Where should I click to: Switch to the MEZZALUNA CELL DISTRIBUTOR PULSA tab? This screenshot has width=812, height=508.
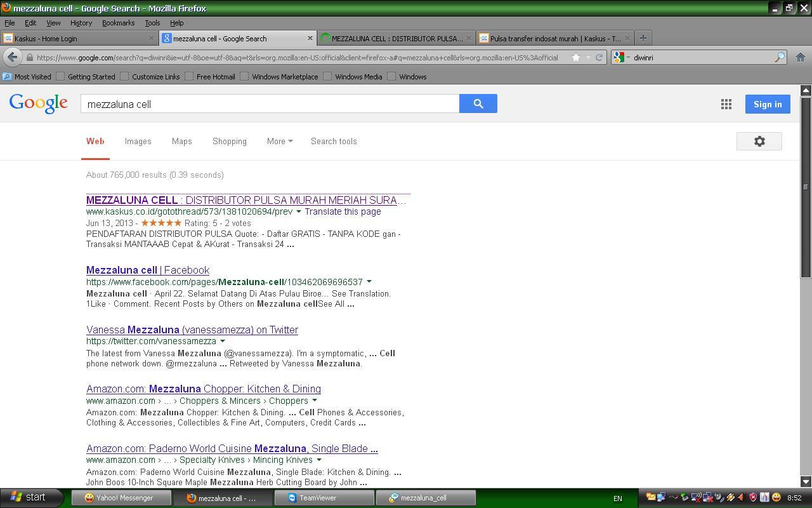(396, 38)
